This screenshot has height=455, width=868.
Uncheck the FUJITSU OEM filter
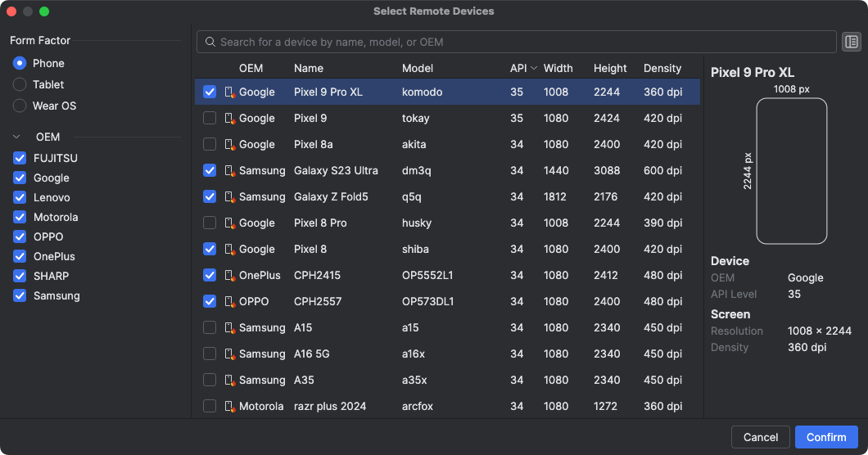[20, 158]
